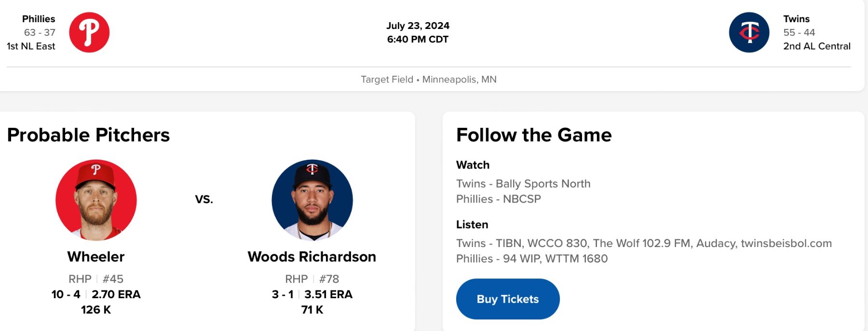The height and width of the screenshot is (331, 868).
Task: Select the Phillies team name
Action: point(39,19)
